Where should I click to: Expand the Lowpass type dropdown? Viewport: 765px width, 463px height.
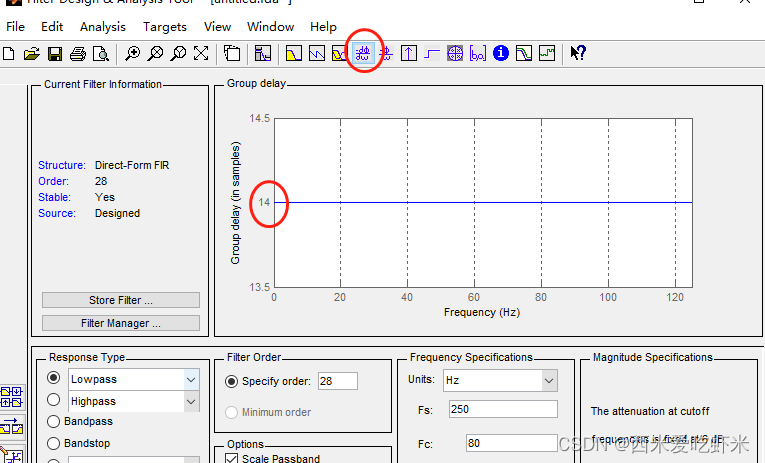[191, 380]
